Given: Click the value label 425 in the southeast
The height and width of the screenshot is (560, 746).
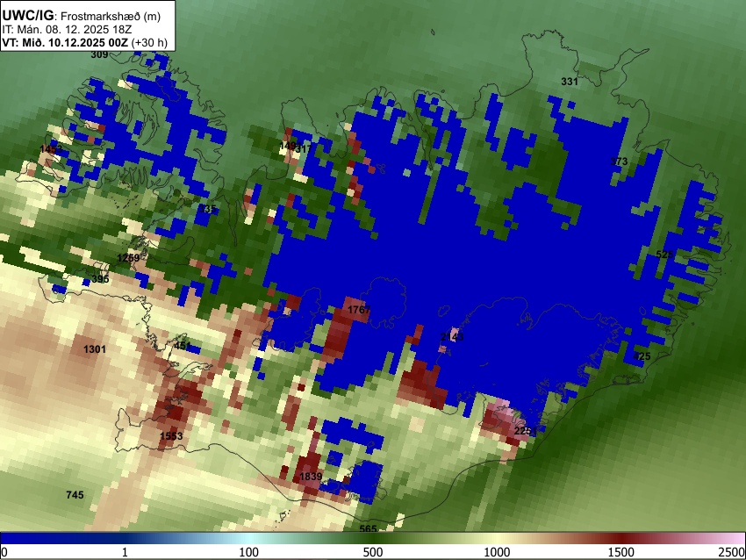Looking at the screenshot, I should [x=642, y=356].
